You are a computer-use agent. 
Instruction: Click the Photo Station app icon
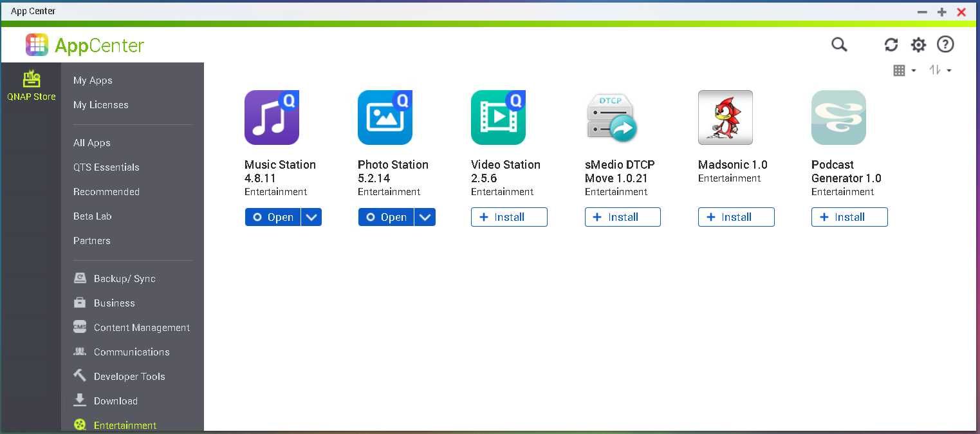coord(385,117)
